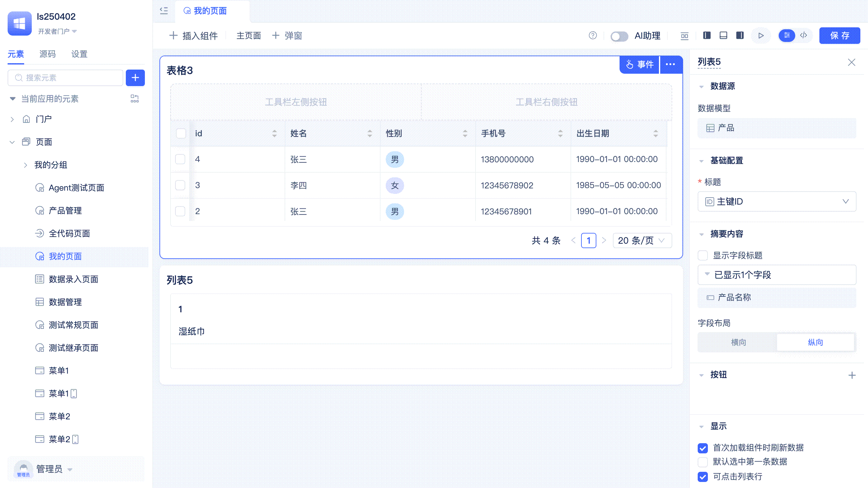The height and width of the screenshot is (488, 868).
Task: Open the help question mark icon
Action: tap(593, 35)
